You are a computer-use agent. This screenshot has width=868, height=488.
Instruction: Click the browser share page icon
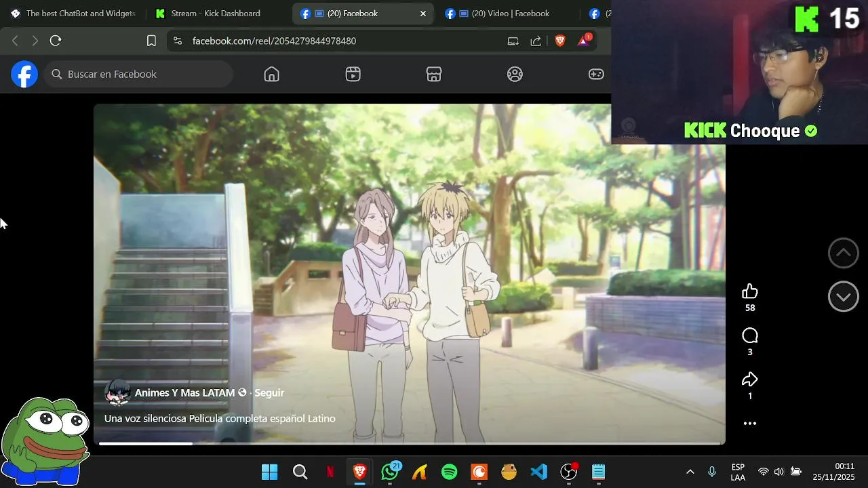click(x=536, y=41)
